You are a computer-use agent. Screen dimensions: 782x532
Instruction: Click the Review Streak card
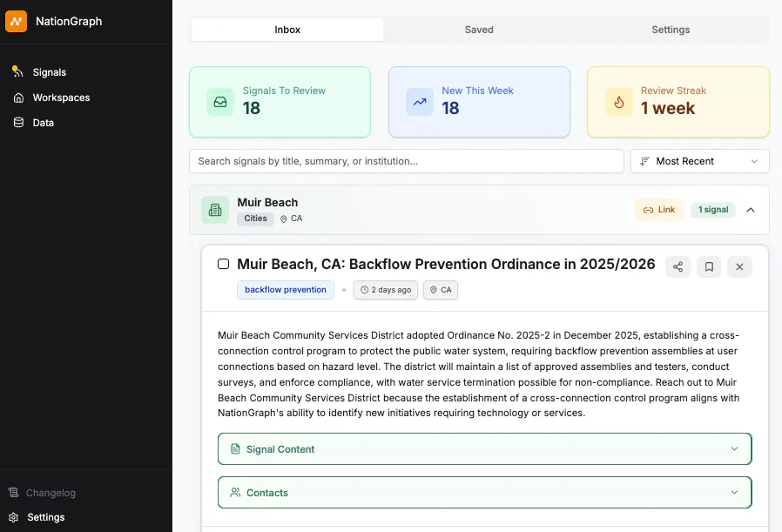point(678,102)
